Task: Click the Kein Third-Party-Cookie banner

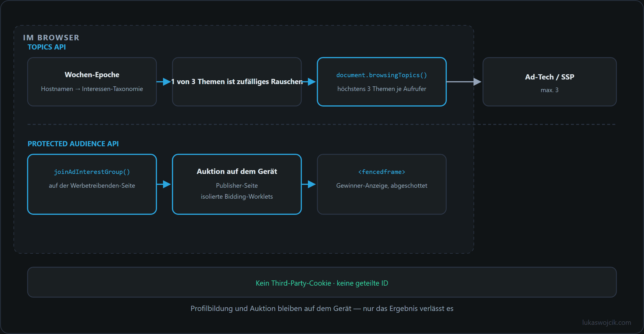Action: [322, 282]
